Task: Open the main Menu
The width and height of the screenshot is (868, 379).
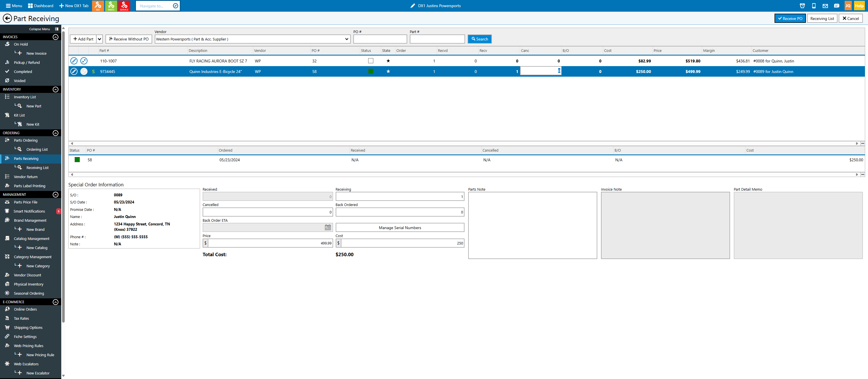Action: click(x=14, y=6)
